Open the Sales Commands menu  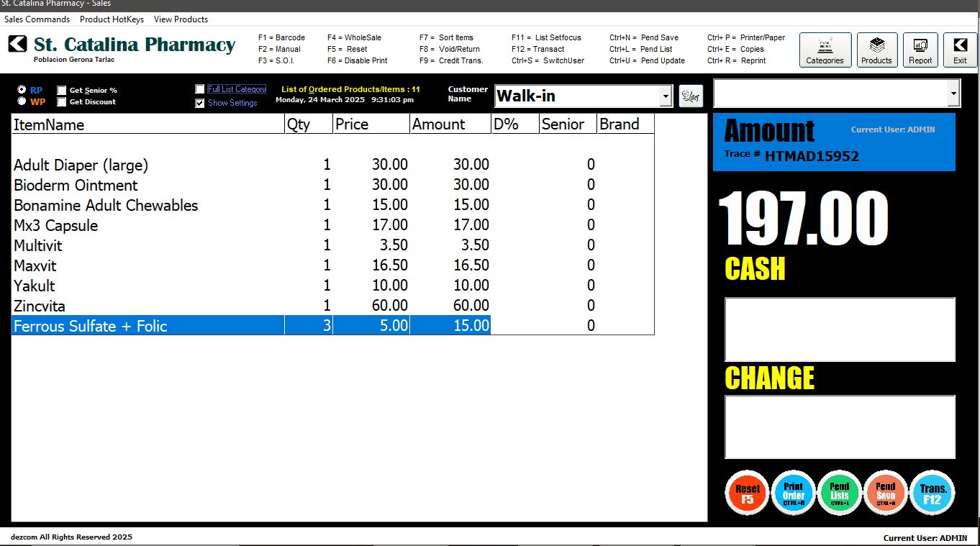37,19
